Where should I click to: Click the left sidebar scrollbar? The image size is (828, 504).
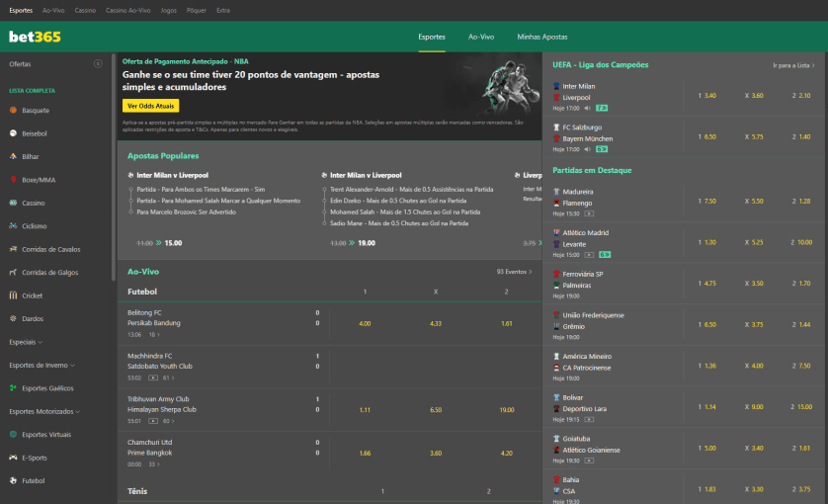(113, 167)
